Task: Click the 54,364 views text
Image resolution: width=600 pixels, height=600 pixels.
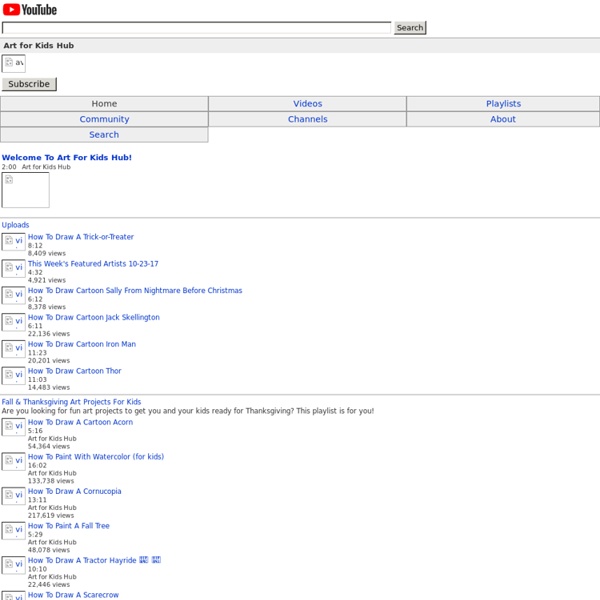Action: pos(49,446)
